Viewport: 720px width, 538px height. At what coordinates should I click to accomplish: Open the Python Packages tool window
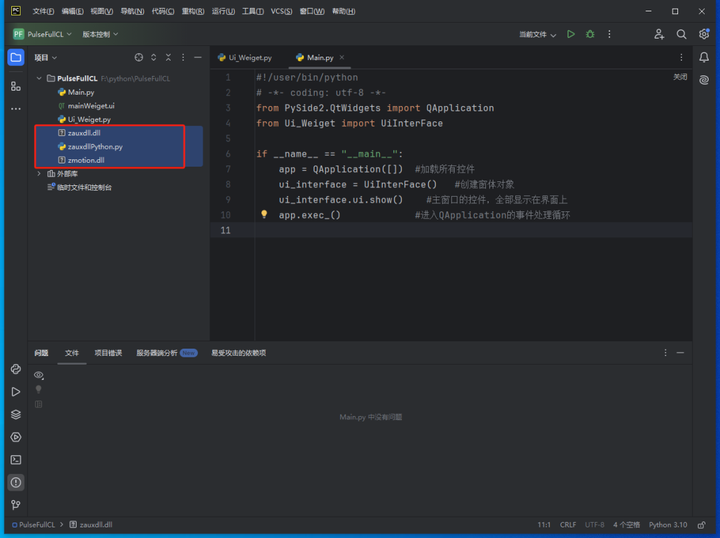[x=16, y=369]
